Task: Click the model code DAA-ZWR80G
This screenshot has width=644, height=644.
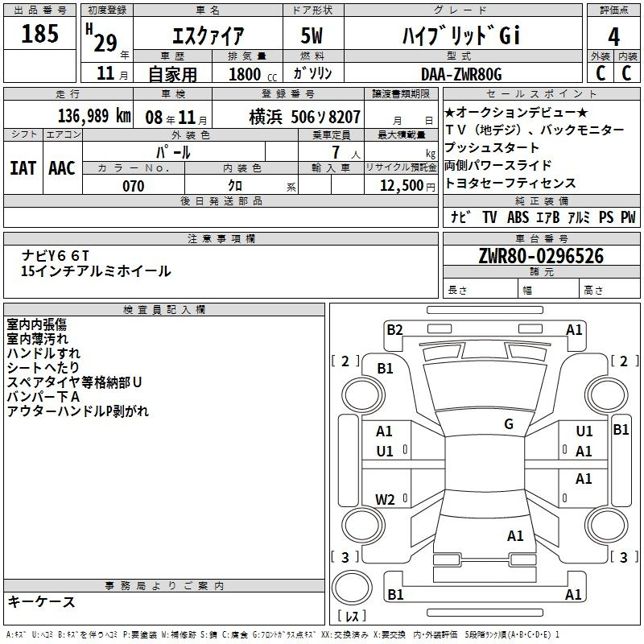Action: pos(461,74)
